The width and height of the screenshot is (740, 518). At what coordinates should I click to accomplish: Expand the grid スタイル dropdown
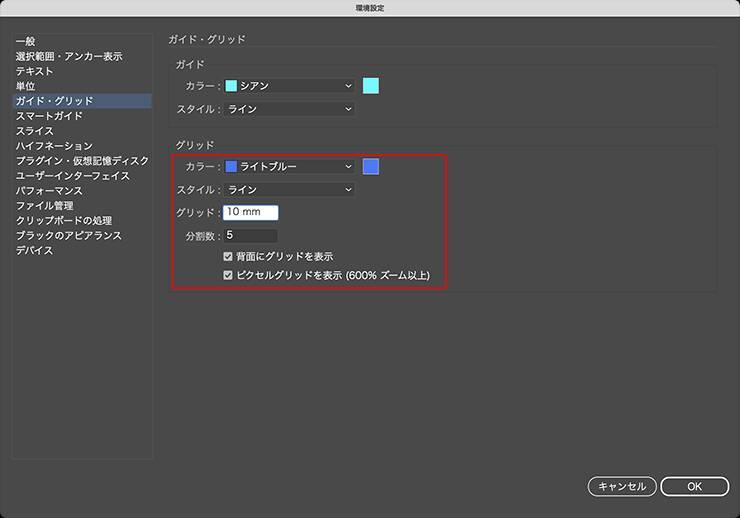(x=289, y=189)
